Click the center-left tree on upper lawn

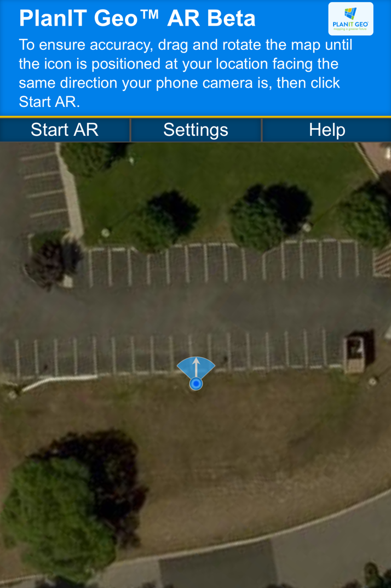click(169, 218)
